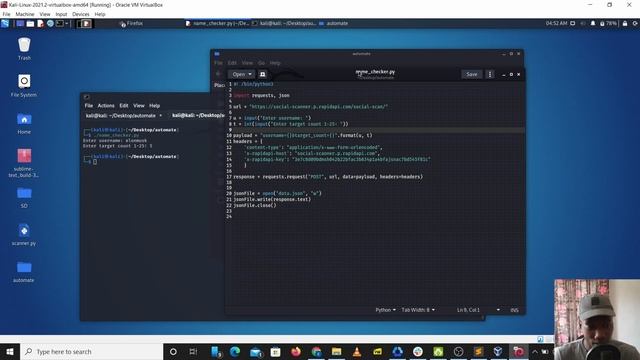Open Microsoft Edge on Windows taskbar
Screen dimensions: 640x360
click(235, 351)
